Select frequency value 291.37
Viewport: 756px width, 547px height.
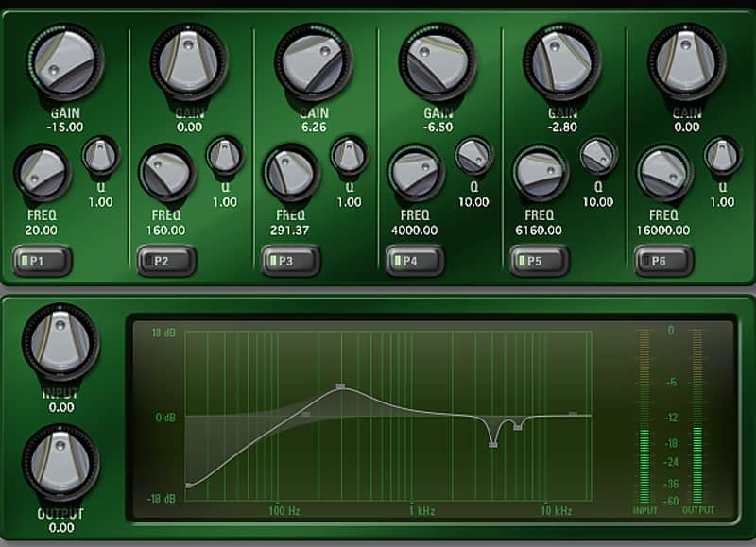tap(290, 231)
